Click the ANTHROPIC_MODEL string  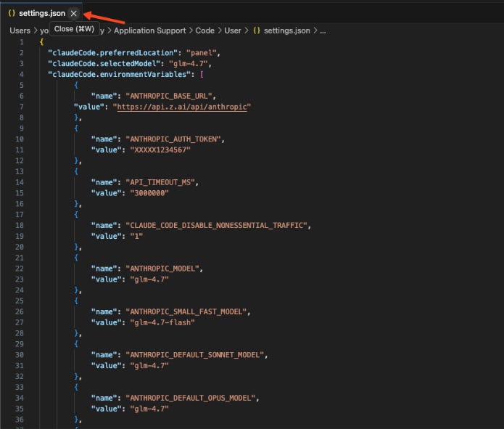(x=162, y=269)
